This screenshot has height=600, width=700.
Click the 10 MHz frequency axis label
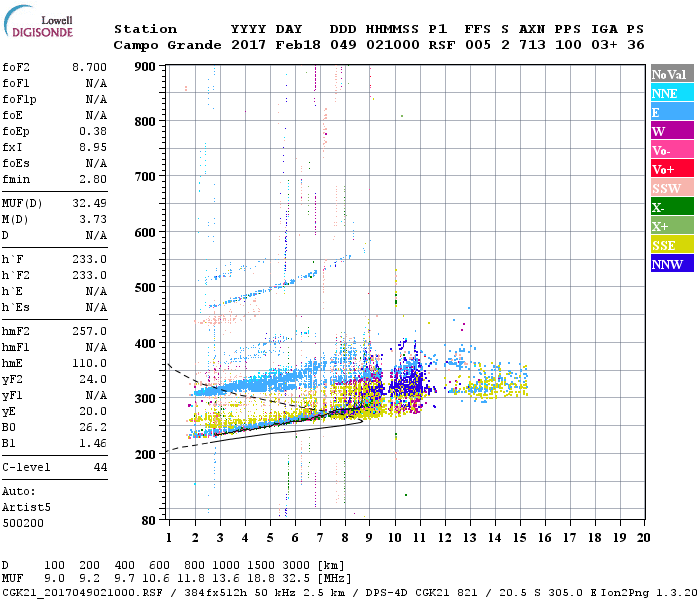(x=394, y=538)
